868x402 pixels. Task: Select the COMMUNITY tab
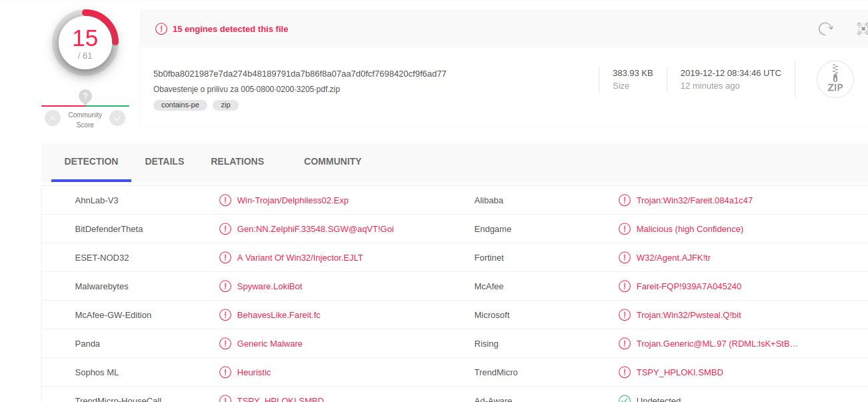pyautogui.click(x=332, y=161)
